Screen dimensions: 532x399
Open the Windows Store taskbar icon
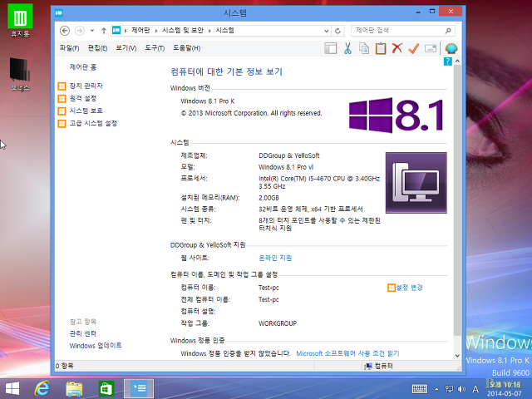tap(106, 389)
